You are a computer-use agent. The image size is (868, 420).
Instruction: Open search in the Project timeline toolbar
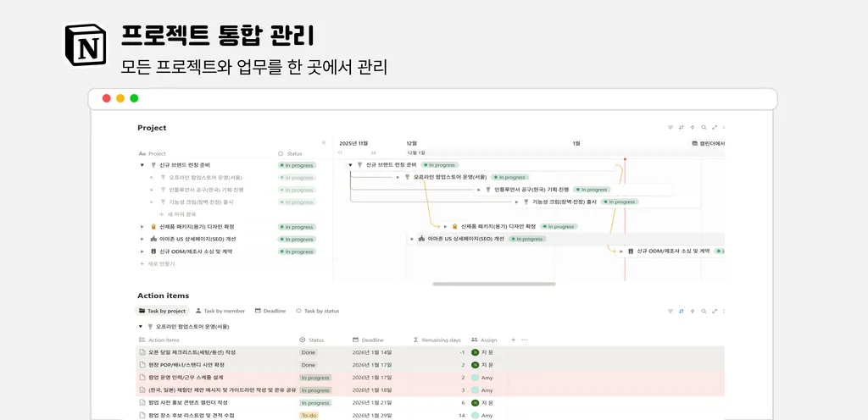704,128
